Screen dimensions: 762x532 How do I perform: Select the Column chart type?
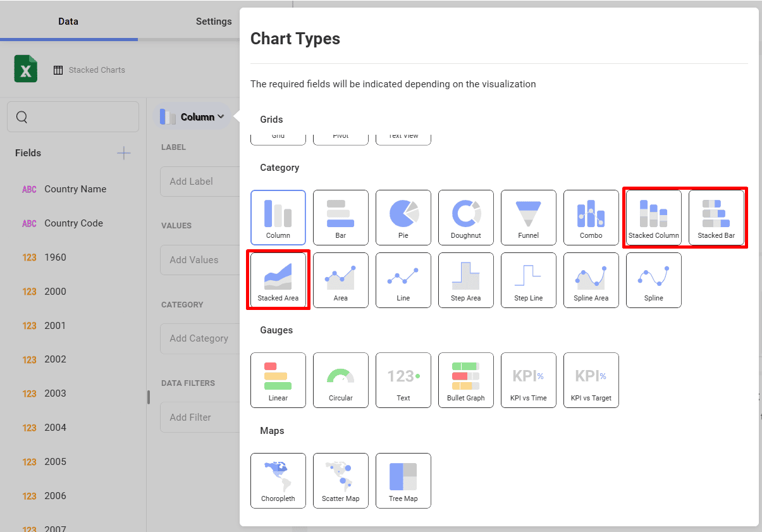click(x=278, y=218)
